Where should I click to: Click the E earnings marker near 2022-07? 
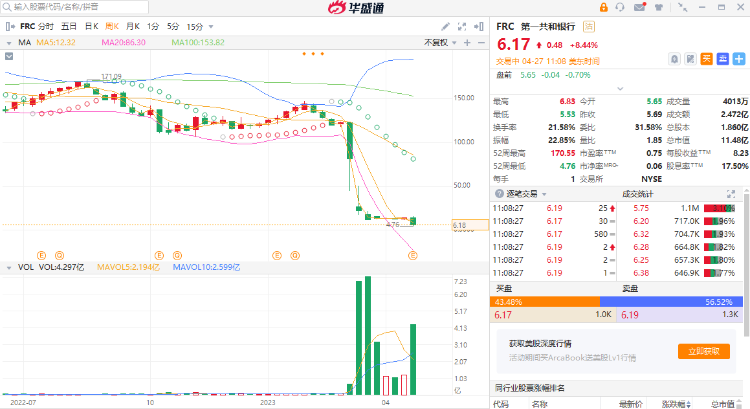pos(41,255)
